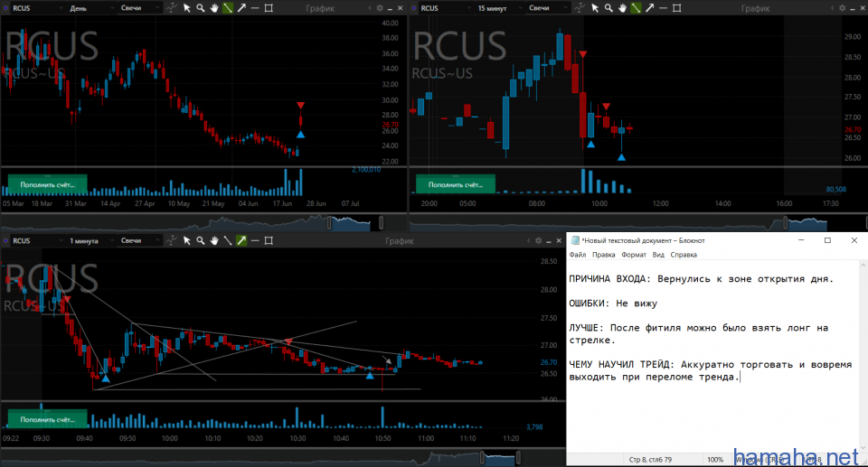Select the rectangle tool in daily chart
This screenshot has height=467, width=868.
[269, 8]
